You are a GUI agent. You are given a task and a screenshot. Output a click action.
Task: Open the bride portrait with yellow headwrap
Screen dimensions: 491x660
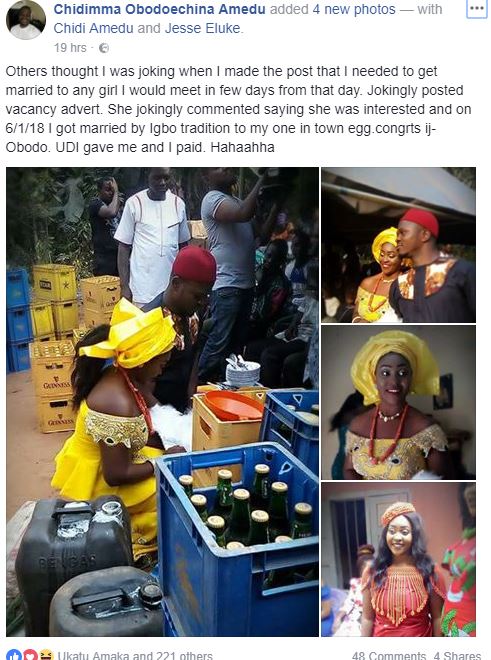[x=398, y=402]
